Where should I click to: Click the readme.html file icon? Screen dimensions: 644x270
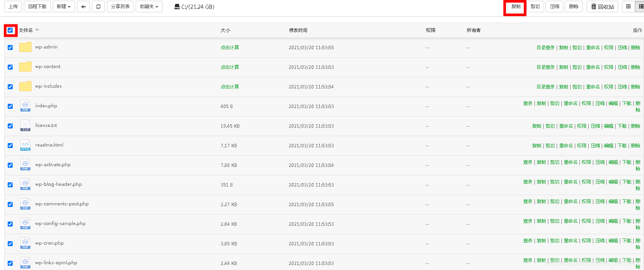25,145
